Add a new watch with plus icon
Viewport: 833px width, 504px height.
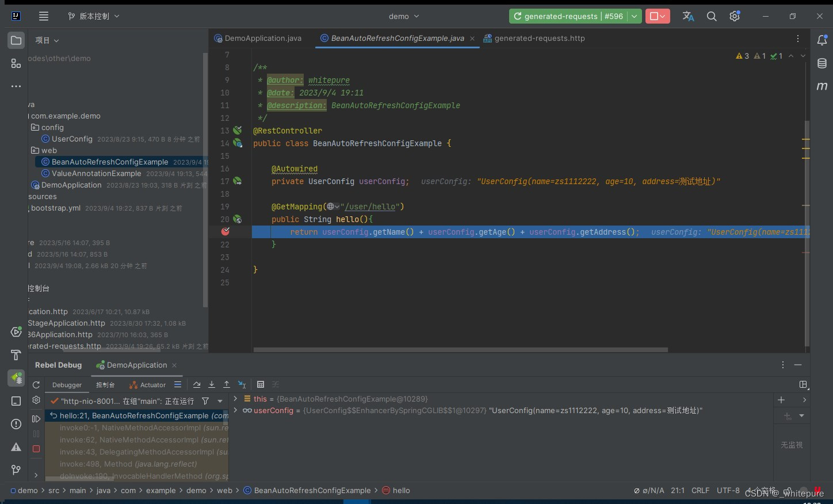coord(781,400)
